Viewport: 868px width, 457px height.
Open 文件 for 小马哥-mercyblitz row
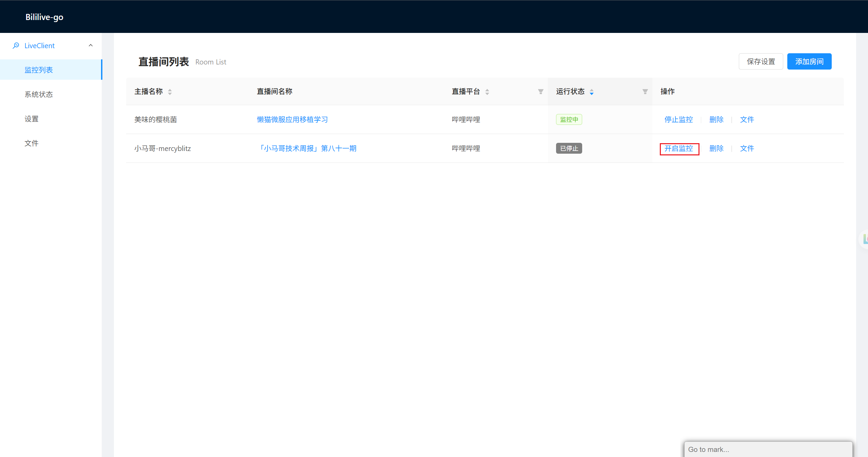pos(747,148)
